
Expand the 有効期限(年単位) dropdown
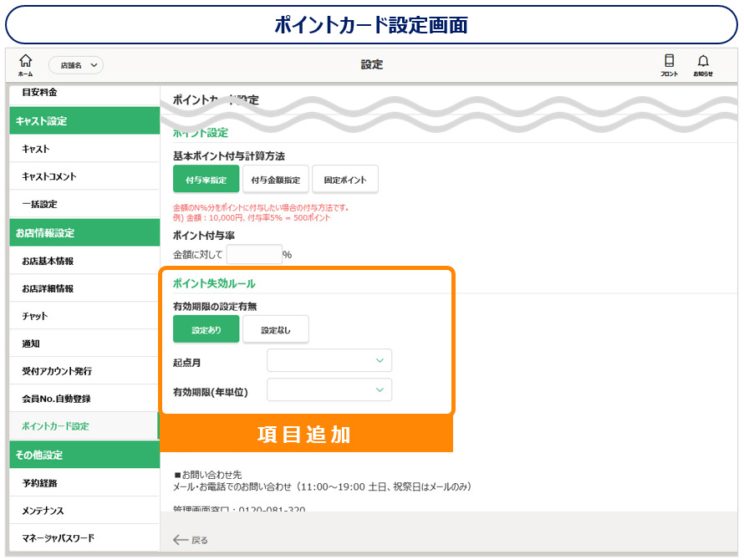click(329, 390)
